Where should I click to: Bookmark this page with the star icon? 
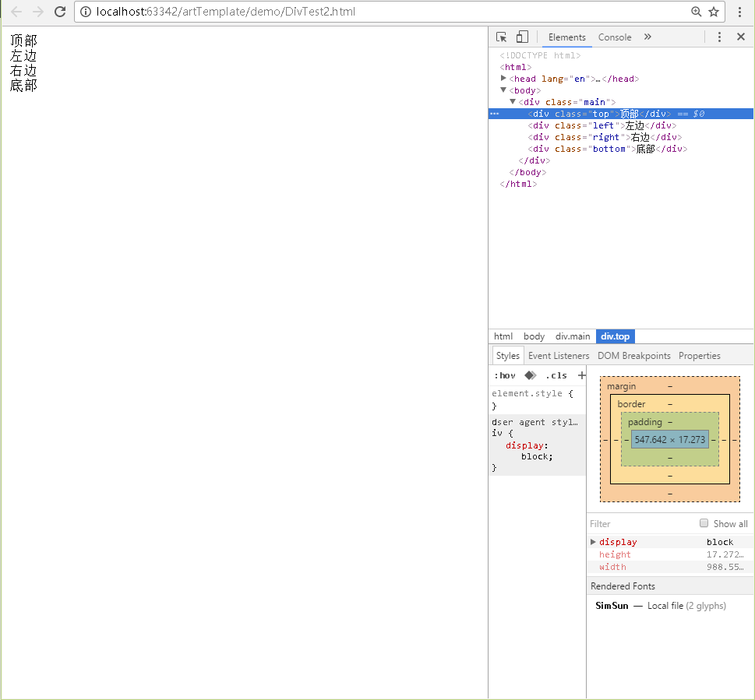pos(714,12)
